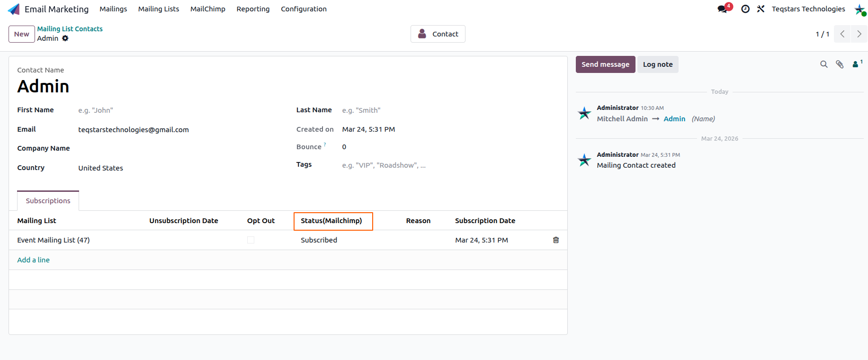Go to next record arrow
Viewport: 868px width, 360px height.
point(859,34)
